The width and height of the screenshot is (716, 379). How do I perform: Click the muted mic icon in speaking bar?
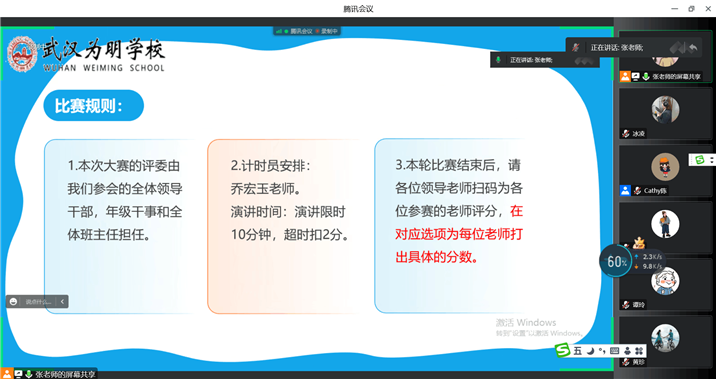(x=576, y=47)
